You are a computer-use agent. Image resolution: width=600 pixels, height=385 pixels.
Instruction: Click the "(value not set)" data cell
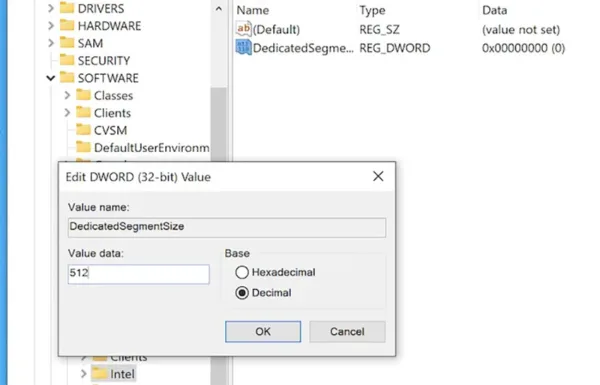(x=521, y=29)
